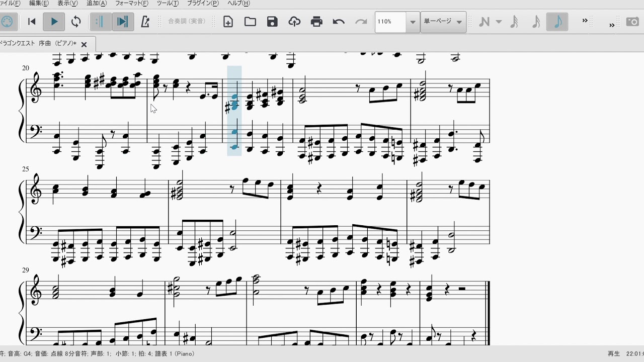Toggle pan score during playback
This screenshot has width=644, height=362.
122,22
